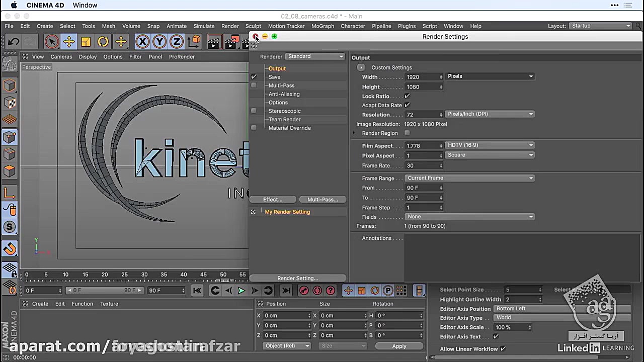Viewport: 644px width, 362px height.
Task: Click the X Position input field
Action: tap(287, 315)
